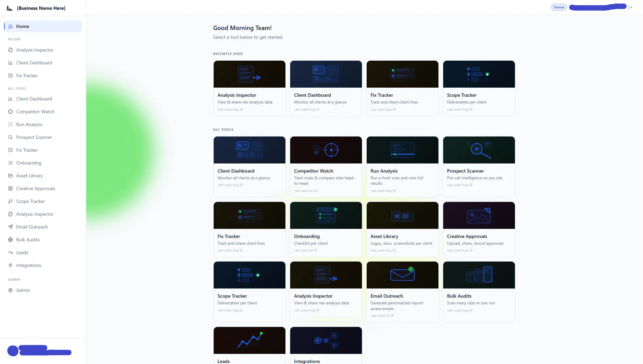Click the logout icon in the top bar
643x364 pixels.
click(630, 7)
